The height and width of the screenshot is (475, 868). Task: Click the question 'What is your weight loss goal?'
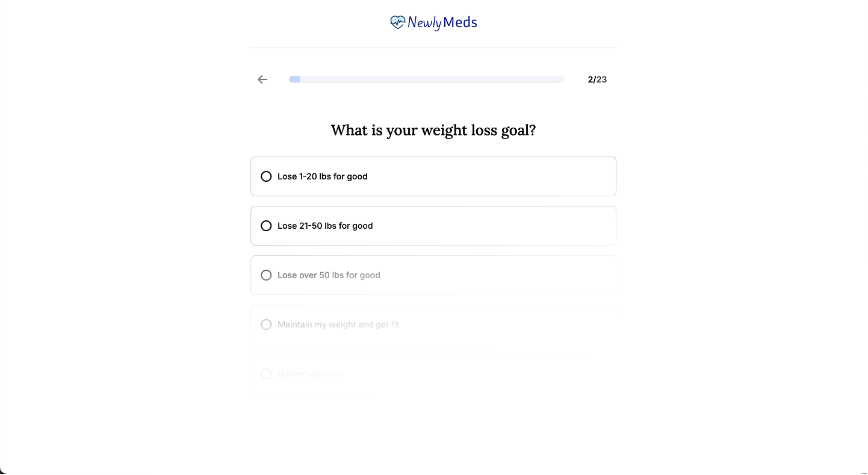click(433, 130)
